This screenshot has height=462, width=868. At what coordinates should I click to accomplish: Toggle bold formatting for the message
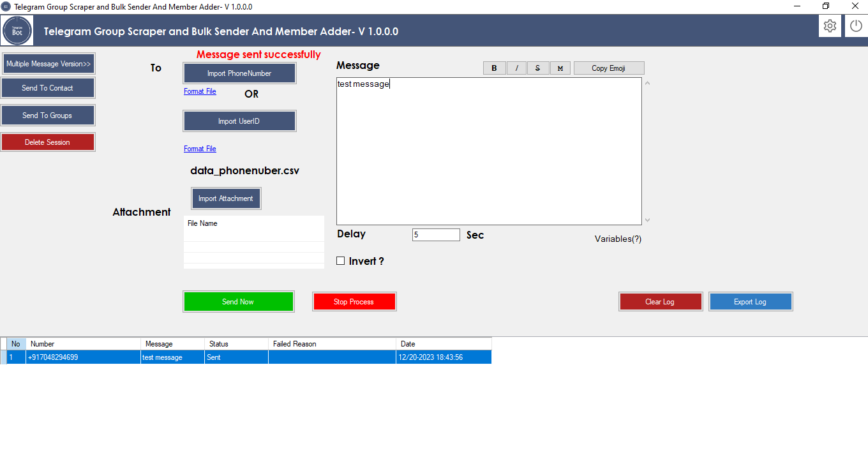pos(494,68)
